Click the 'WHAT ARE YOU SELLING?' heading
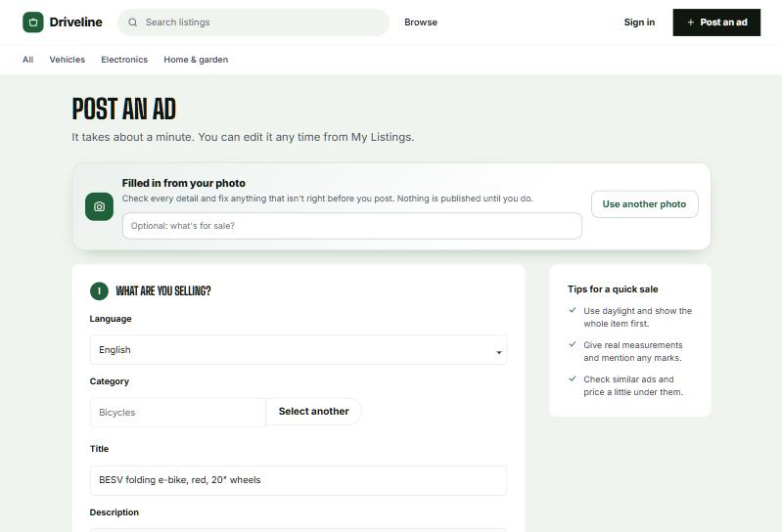This screenshot has height=532, width=782. (163, 290)
